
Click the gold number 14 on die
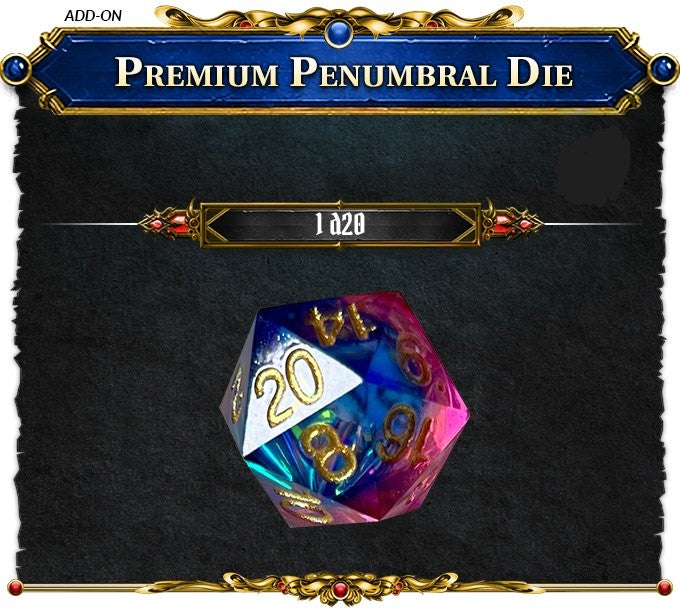[342, 321]
